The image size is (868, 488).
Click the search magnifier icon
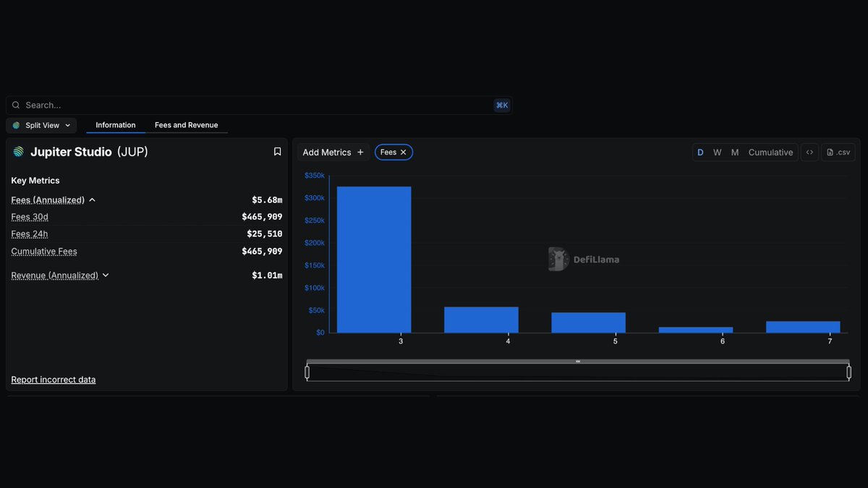point(16,106)
